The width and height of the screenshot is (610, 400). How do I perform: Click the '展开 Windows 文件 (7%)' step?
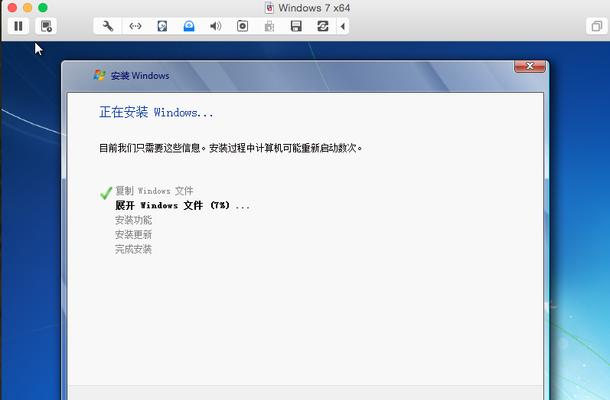[x=182, y=205]
